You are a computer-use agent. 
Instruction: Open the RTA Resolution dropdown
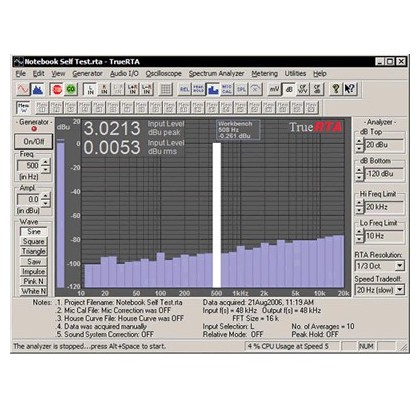point(400,266)
